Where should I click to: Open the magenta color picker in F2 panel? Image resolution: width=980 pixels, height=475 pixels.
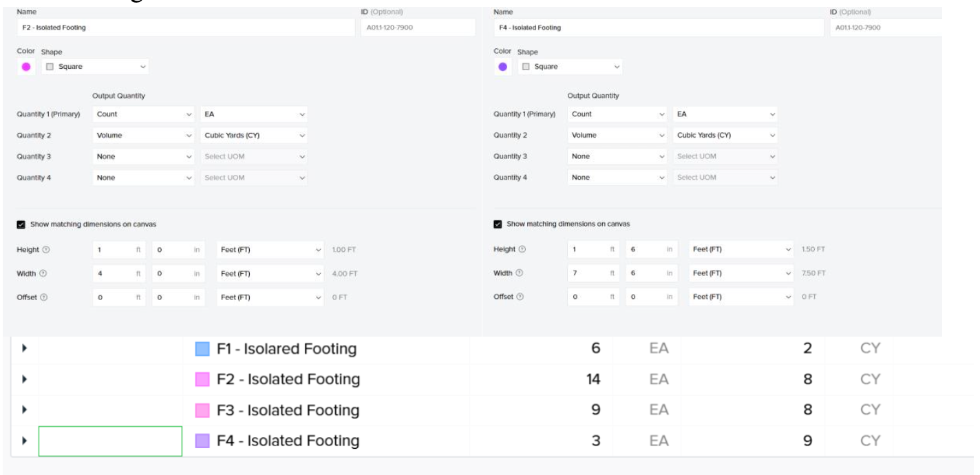point(26,67)
